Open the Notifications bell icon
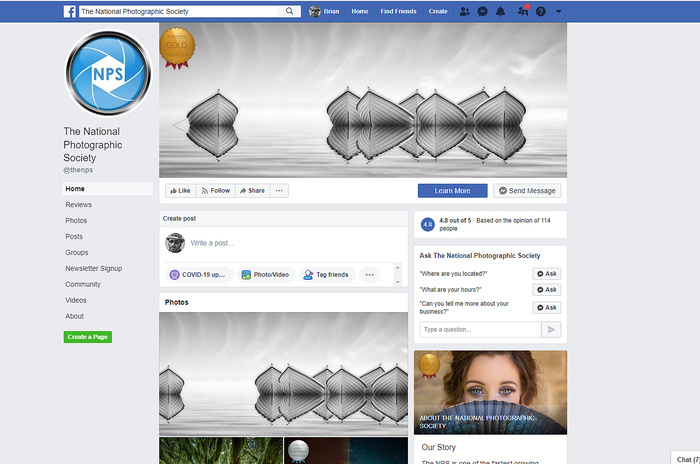The width and height of the screenshot is (700, 464). tap(500, 11)
